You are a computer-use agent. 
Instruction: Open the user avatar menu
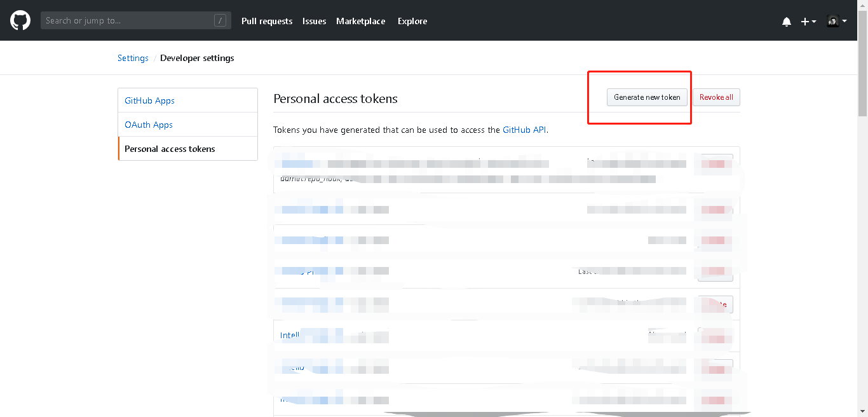coord(836,21)
